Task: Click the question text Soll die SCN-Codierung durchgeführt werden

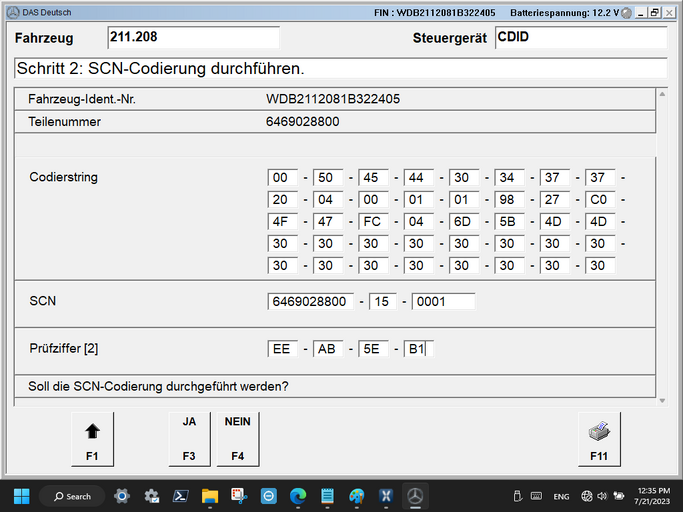Action: click(x=158, y=387)
